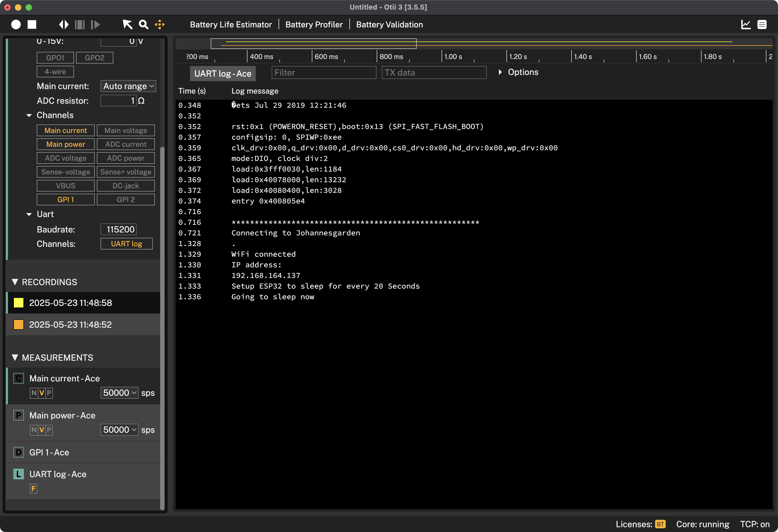Click the Filter input field
The height and width of the screenshot is (532, 778).
(324, 73)
